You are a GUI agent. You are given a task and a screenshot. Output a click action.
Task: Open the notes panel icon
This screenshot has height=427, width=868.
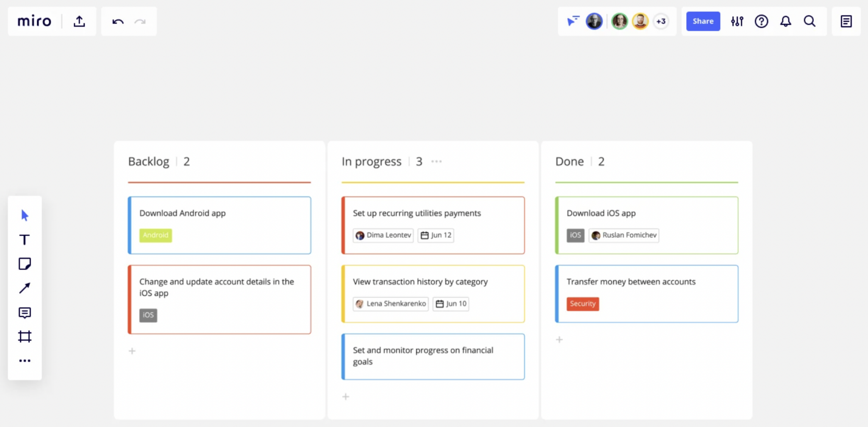click(846, 21)
